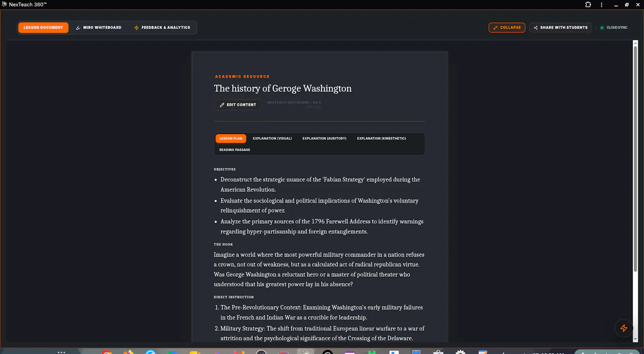The height and width of the screenshot is (354, 644).
Task: Click the scrollbar up arrow
Action: click(x=636, y=43)
